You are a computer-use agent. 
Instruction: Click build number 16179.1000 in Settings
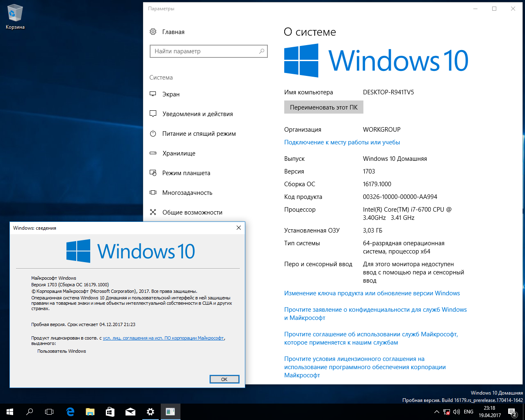pyautogui.click(x=377, y=184)
